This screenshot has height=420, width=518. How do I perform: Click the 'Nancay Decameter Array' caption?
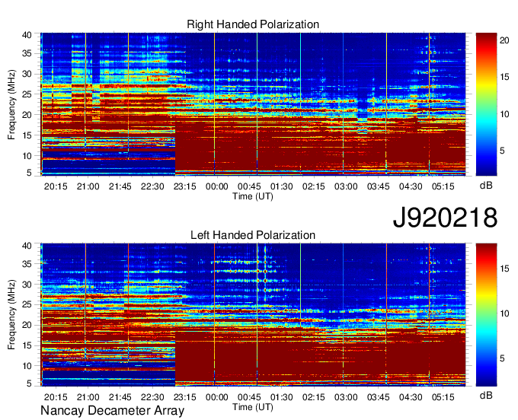coord(112,410)
